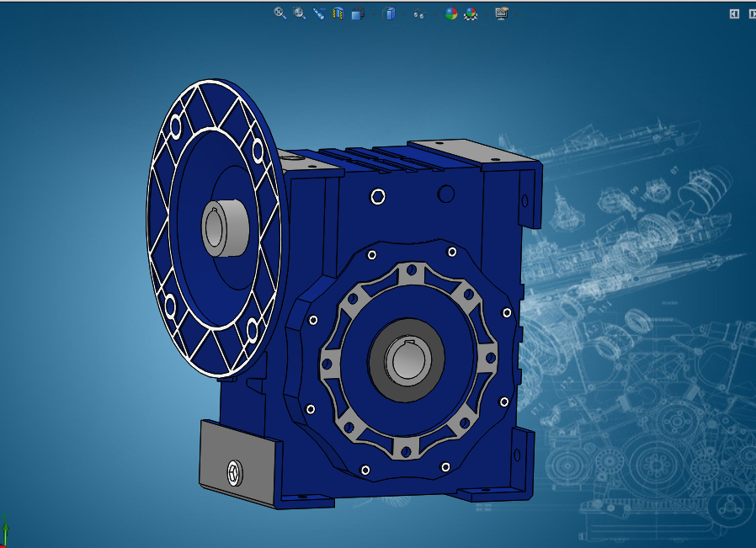756x548 pixels.
Task: Return to the Previous View
Action: click(319, 13)
